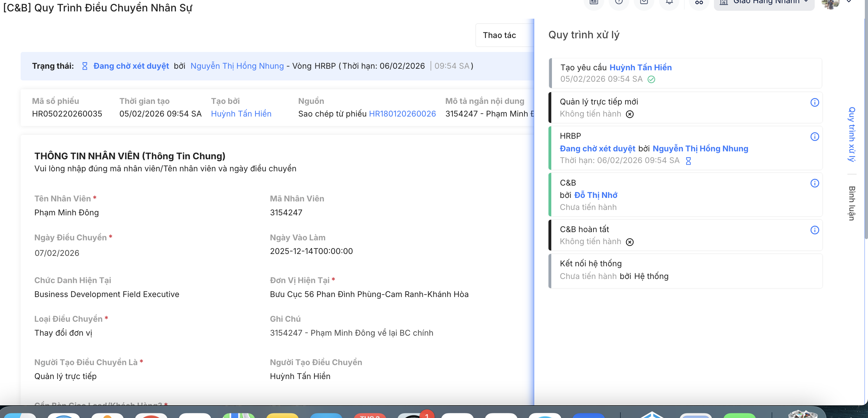
Task: Open creator Huỳnh Tấn Hiền profile link
Action: [241, 114]
